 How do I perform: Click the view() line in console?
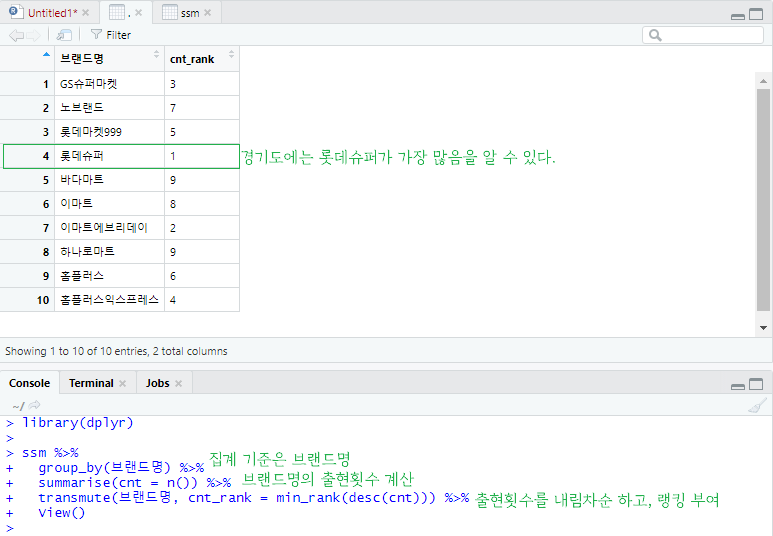pos(62,513)
